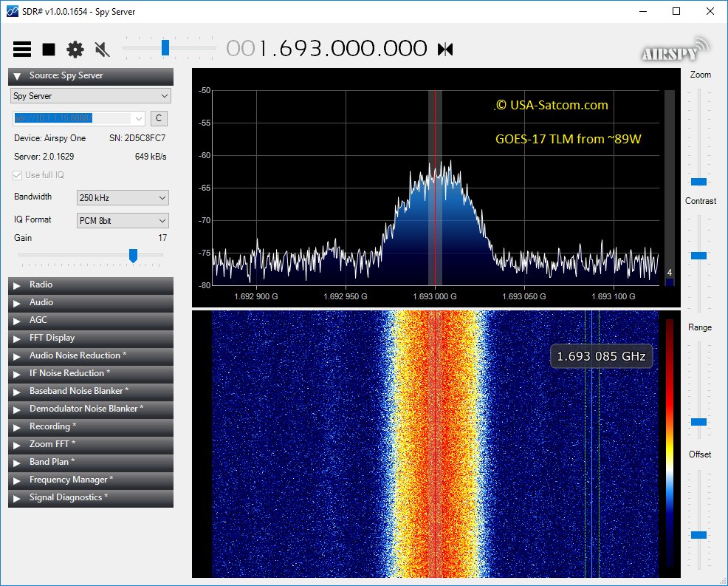Open the Bandwidth 250 kHz dropdown

tap(123, 198)
